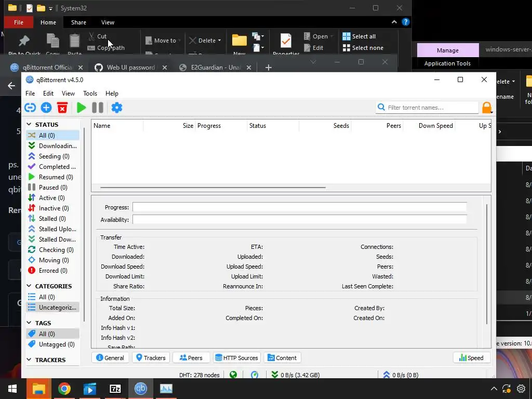Open the qBittorrent Help menu
Image resolution: width=532 pixels, height=399 pixels.
click(112, 94)
